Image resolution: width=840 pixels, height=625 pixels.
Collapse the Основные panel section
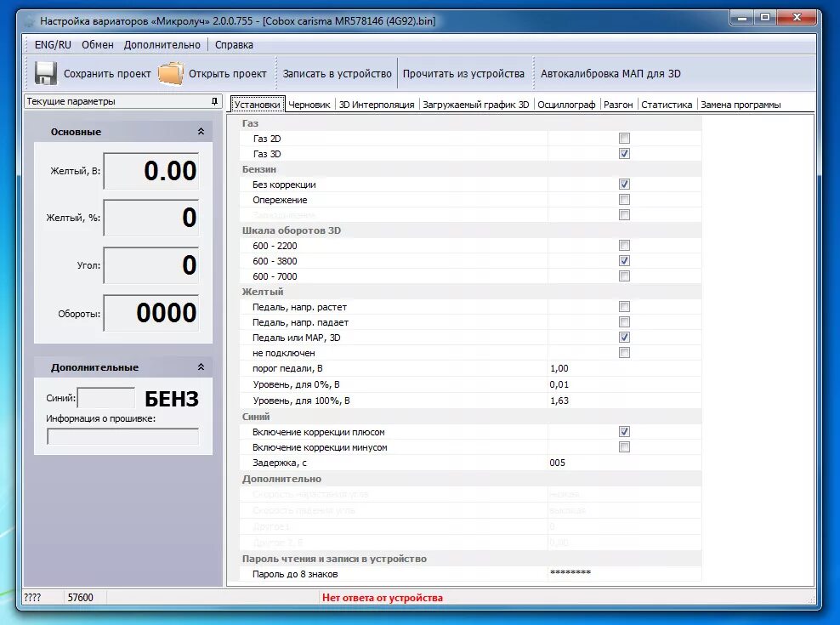pyautogui.click(x=201, y=131)
